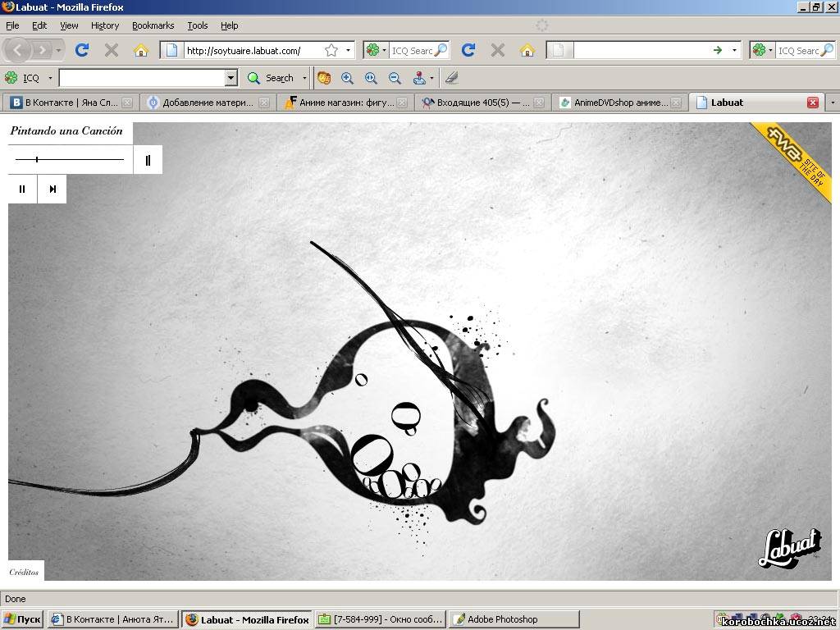Go forward with the forward arrow button

click(x=42, y=50)
